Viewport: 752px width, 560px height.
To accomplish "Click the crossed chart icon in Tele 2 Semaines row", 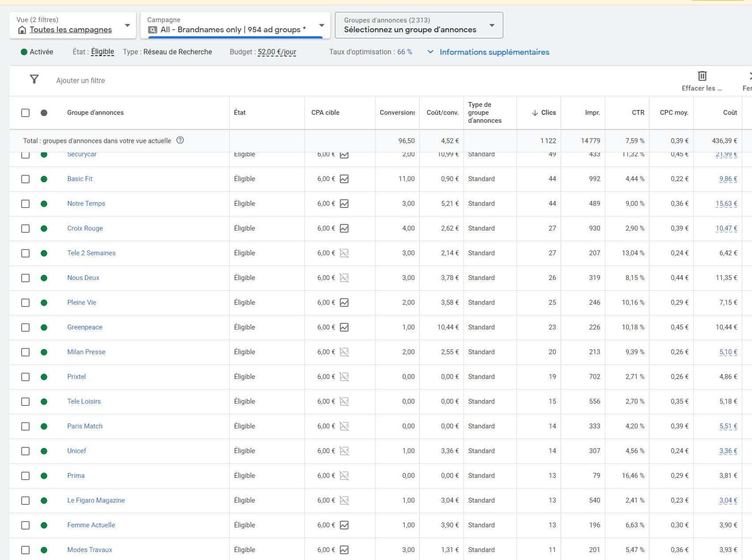I will click(x=344, y=253).
